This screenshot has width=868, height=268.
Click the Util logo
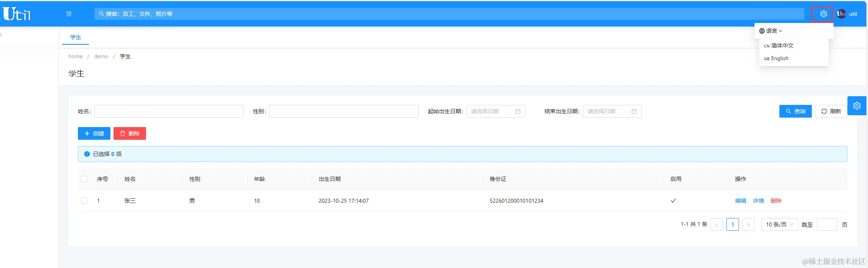(x=17, y=14)
